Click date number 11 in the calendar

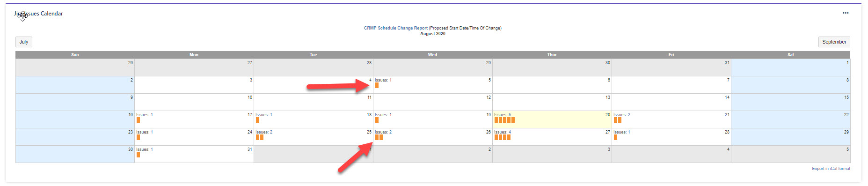coord(369,97)
